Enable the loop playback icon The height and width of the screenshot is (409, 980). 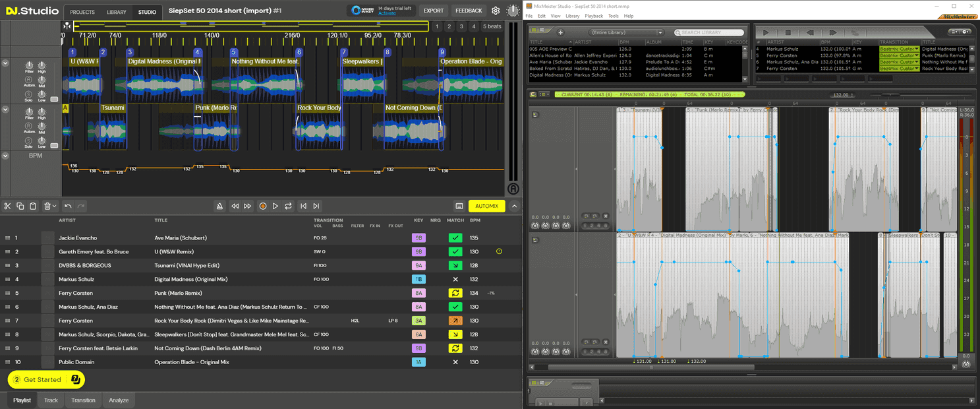pos(288,206)
